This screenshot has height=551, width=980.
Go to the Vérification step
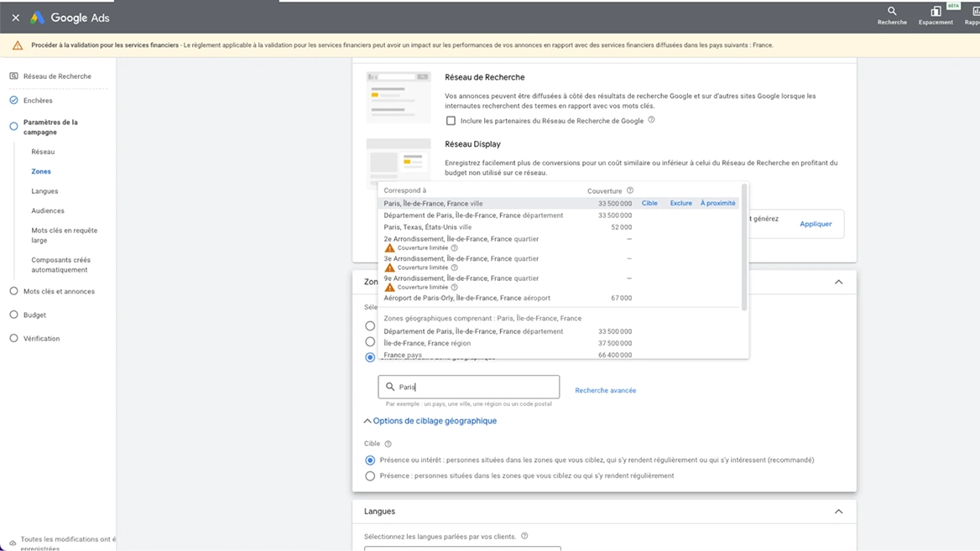pyautogui.click(x=41, y=339)
